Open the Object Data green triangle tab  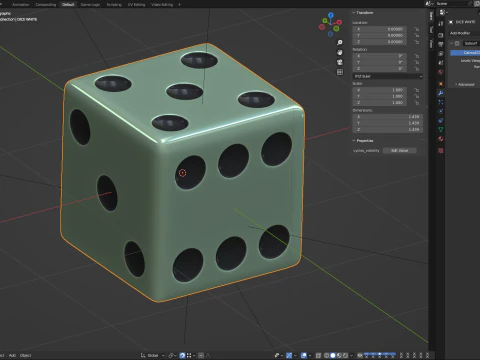[x=441, y=129]
